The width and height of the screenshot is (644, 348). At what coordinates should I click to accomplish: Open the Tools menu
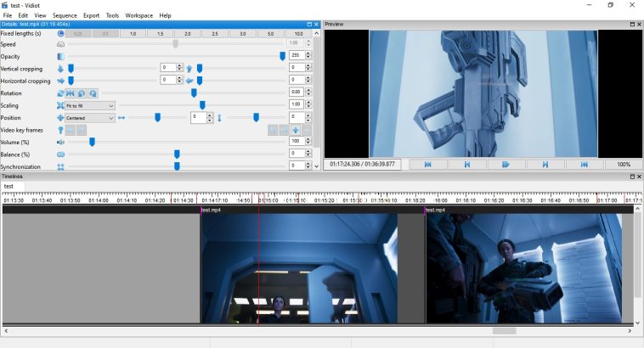click(112, 15)
